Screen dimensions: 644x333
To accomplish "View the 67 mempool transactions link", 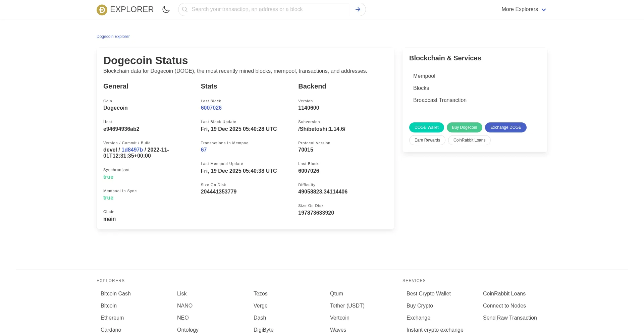I will pos(204,150).
